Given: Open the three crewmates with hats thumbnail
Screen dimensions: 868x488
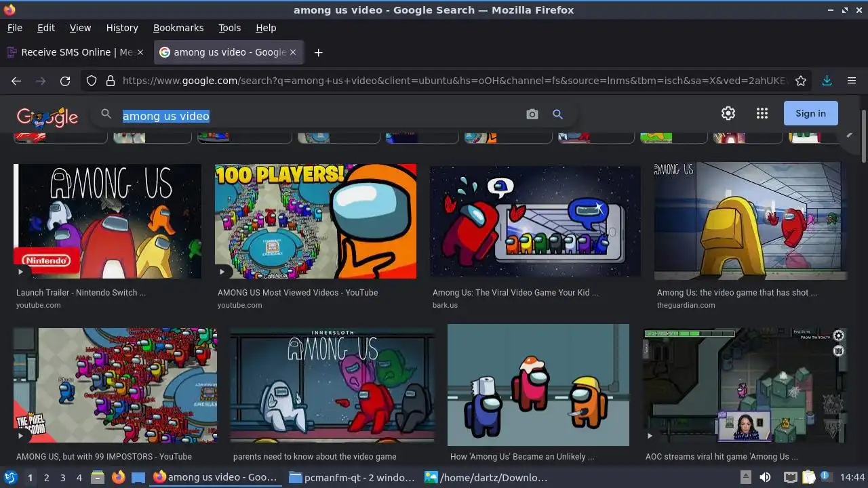Looking at the screenshot, I should (x=538, y=385).
